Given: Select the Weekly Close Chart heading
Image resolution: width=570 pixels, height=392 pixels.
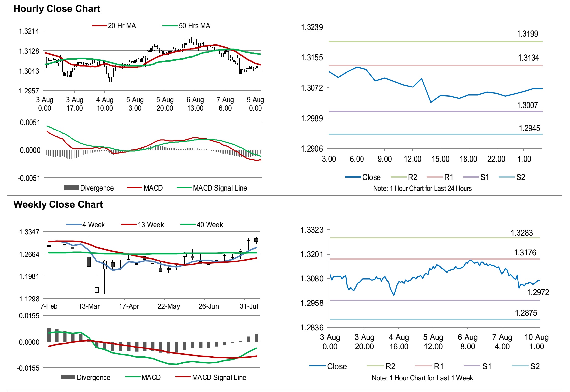Looking at the screenshot, I should coord(58,204).
